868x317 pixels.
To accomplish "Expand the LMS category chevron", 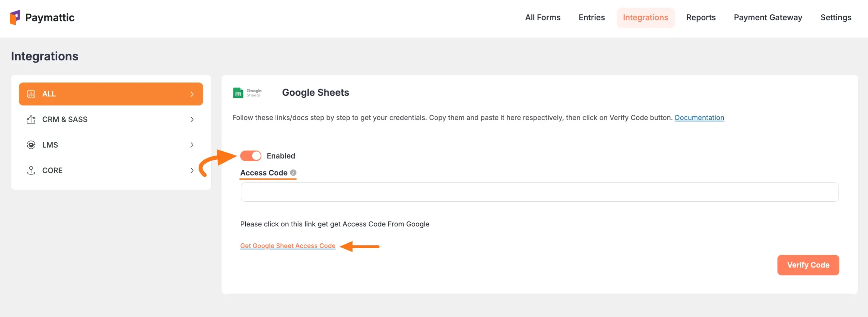I will pos(192,145).
